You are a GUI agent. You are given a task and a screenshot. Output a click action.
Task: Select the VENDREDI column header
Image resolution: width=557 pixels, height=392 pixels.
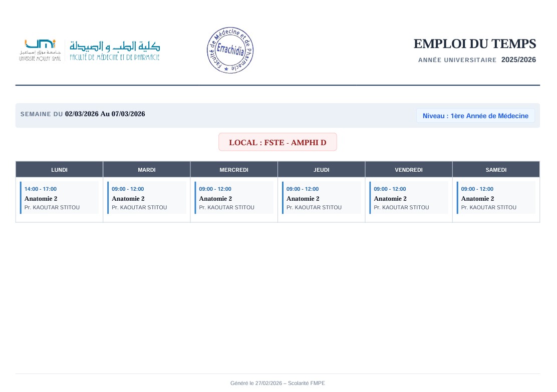[409, 170]
